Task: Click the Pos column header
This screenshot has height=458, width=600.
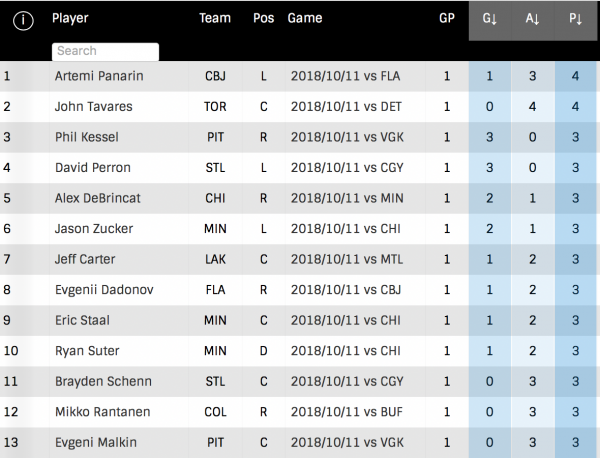Action: (263, 18)
